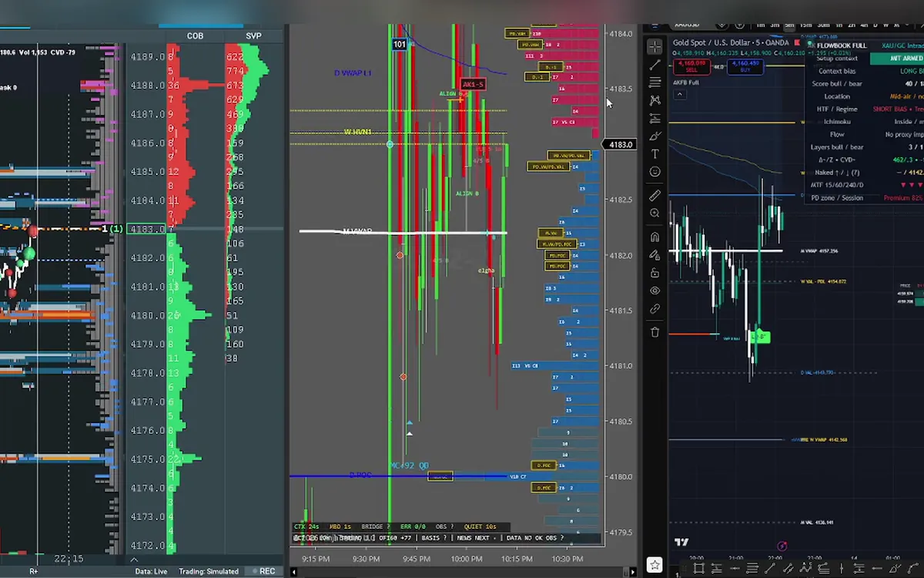Select the SVP column header in Bookmap
The height and width of the screenshot is (578, 924).
coord(253,36)
